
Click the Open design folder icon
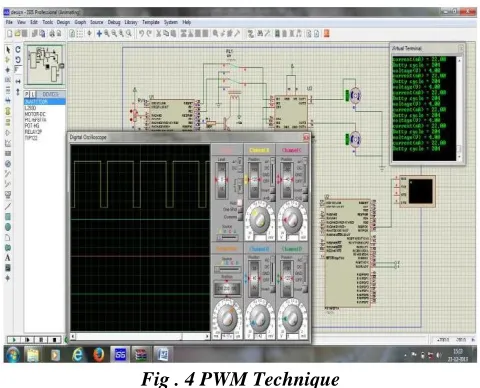pos(17,33)
